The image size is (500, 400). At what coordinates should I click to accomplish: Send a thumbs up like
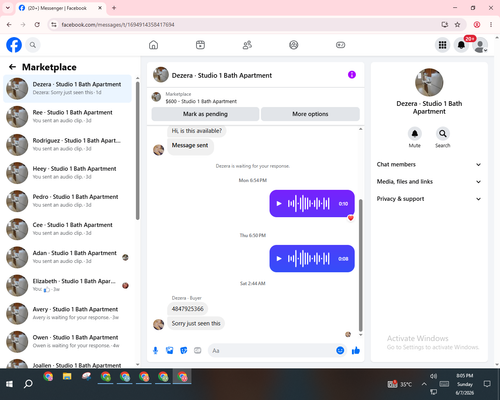click(356, 350)
